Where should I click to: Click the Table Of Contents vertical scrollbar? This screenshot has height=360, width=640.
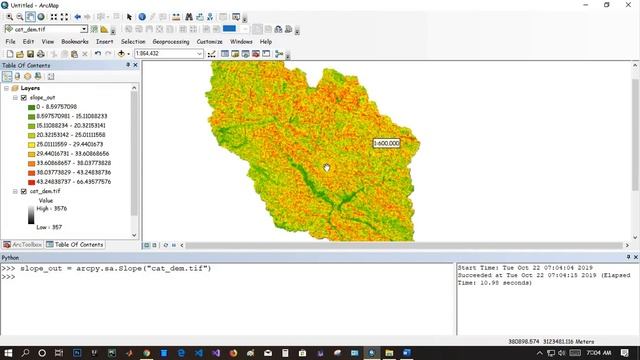tap(134, 153)
